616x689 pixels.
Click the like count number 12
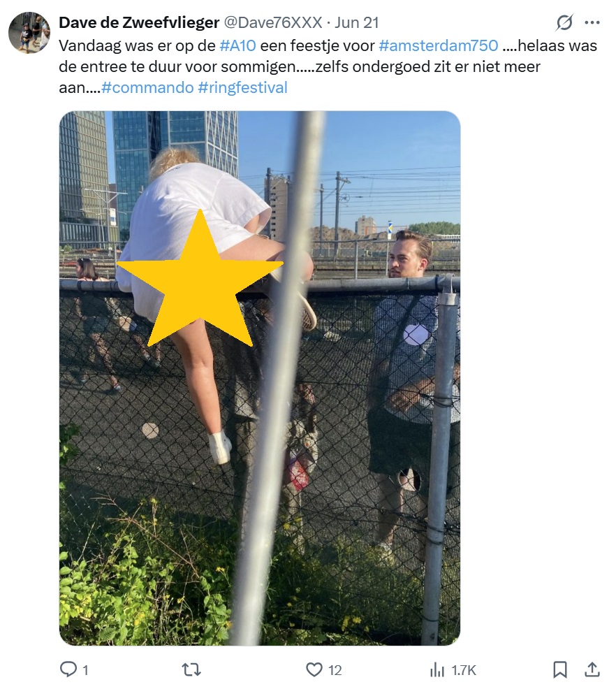coord(335,670)
